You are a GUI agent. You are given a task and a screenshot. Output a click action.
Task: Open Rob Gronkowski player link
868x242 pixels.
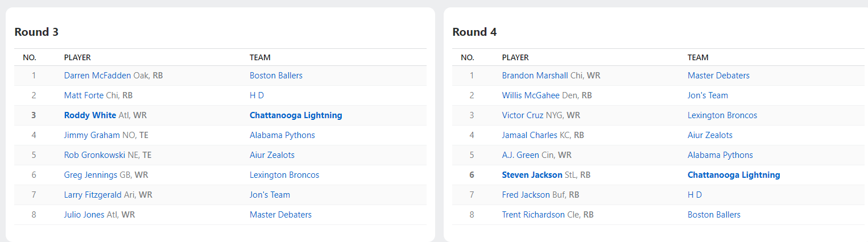point(94,155)
